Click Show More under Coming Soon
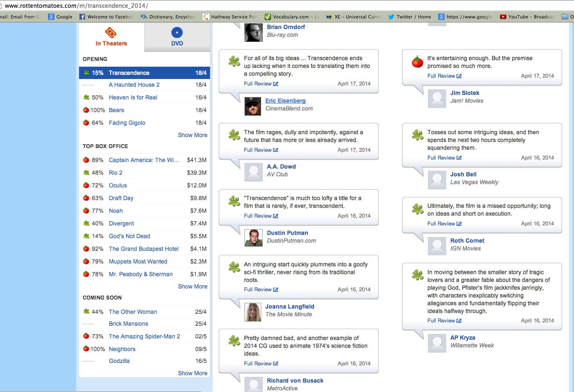 [x=192, y=373]
